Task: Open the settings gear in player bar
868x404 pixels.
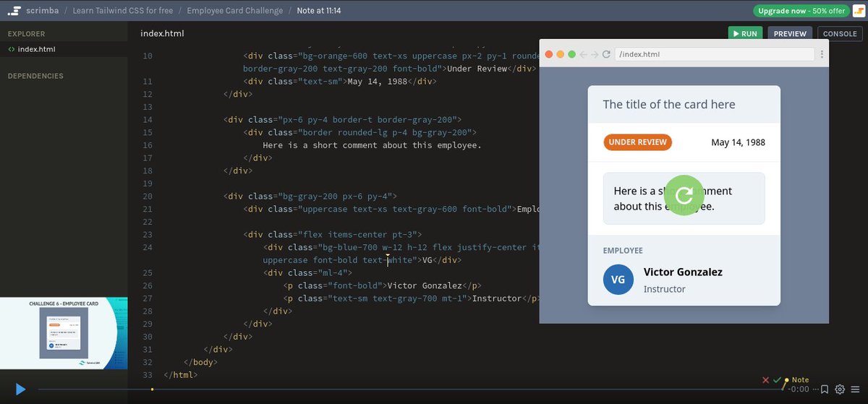Action: (x=840, y=390)
